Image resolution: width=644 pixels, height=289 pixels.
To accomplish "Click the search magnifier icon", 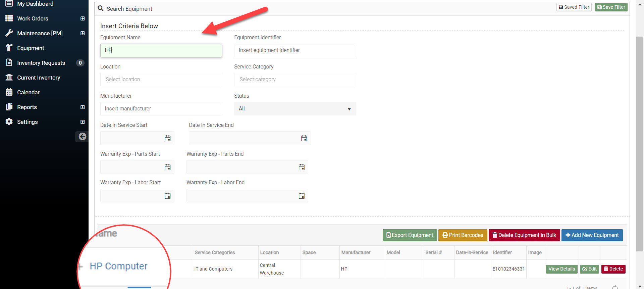I will pyautogui.click(x=101, y=8).
